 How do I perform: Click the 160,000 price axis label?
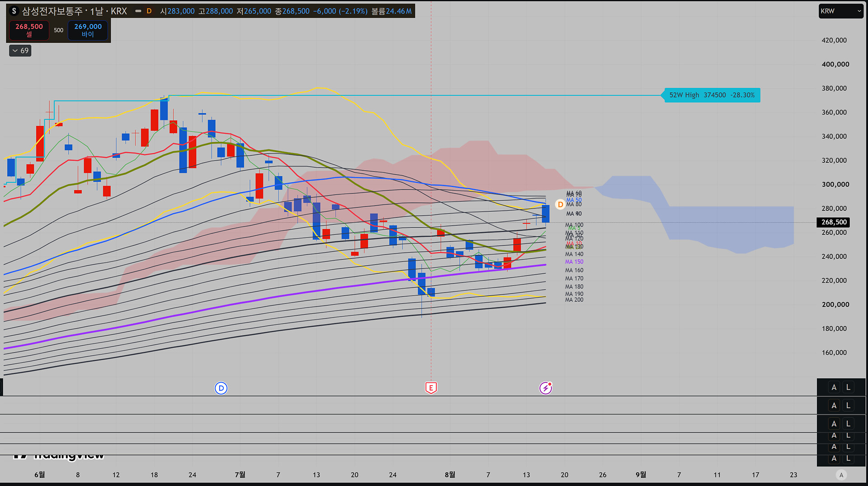click(834, 353)
